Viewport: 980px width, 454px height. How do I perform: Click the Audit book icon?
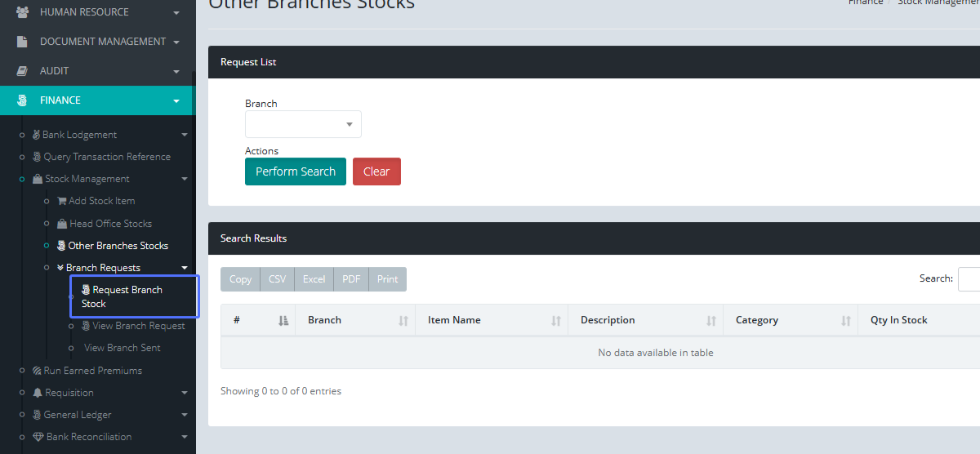(x=22, y=71)
